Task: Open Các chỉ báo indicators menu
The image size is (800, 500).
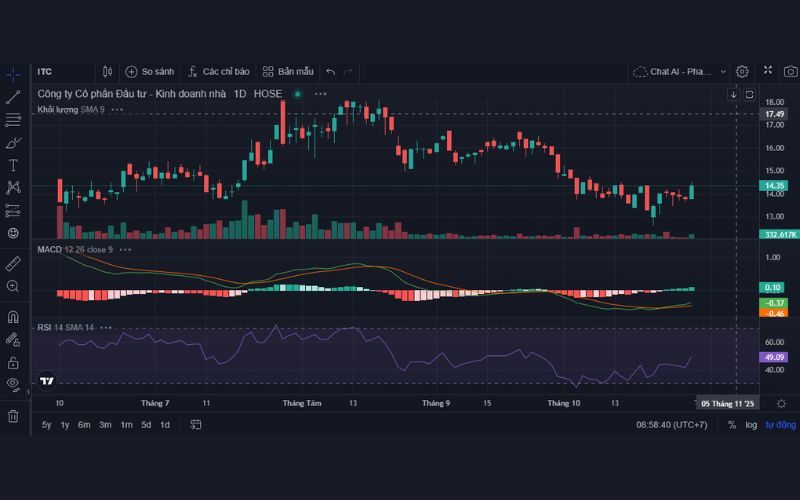Action: pyautogui.click(x=217, y=72)
